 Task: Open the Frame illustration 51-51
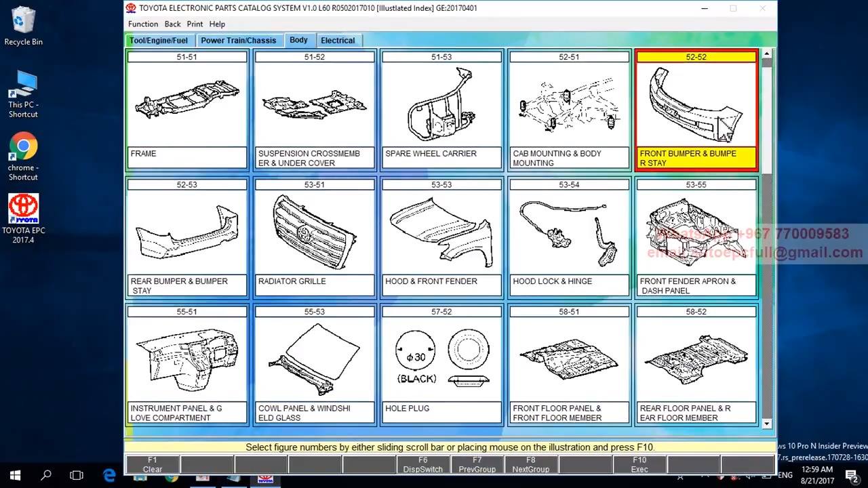187,110
